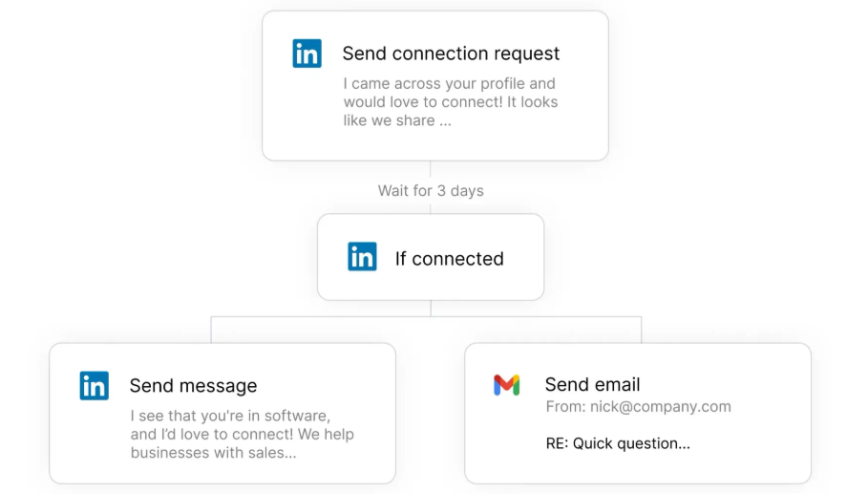Image resolution: width=868 pixels, height=494 pixels.
Task: Open the connection request message preview text
Action: 451,102
